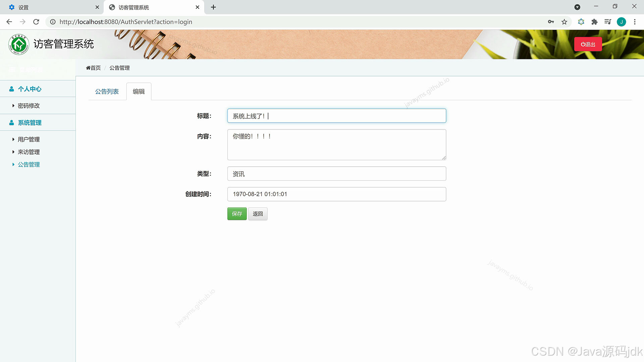Click the 系统管理 user icon
The width and height of the screenshot is (644, 362).
pyautogui.click(x=11, y=123)
